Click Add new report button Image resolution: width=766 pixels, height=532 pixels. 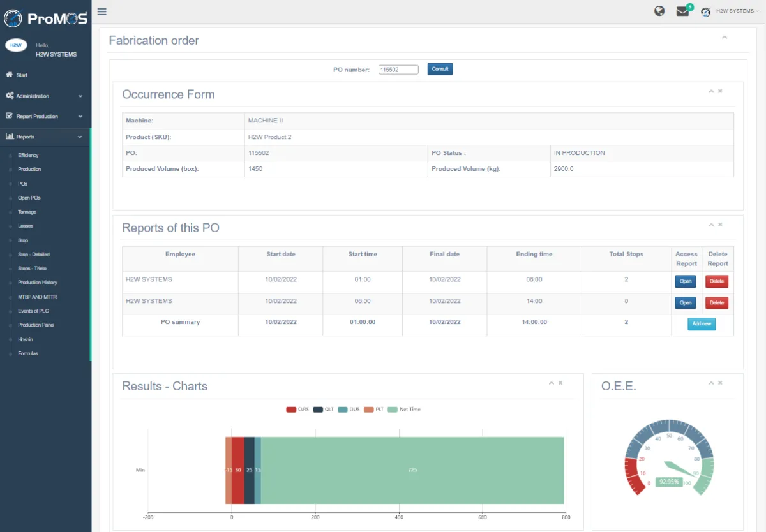pos(702,324)
